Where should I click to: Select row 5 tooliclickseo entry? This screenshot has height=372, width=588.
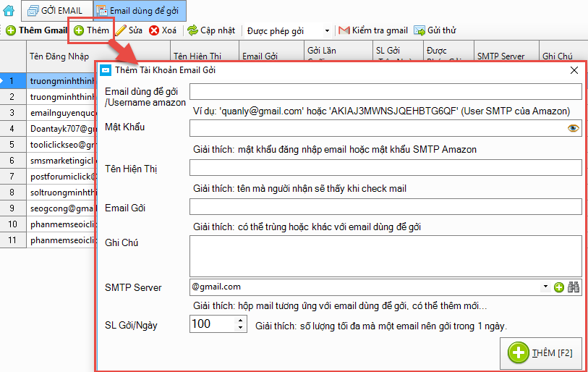62,145
